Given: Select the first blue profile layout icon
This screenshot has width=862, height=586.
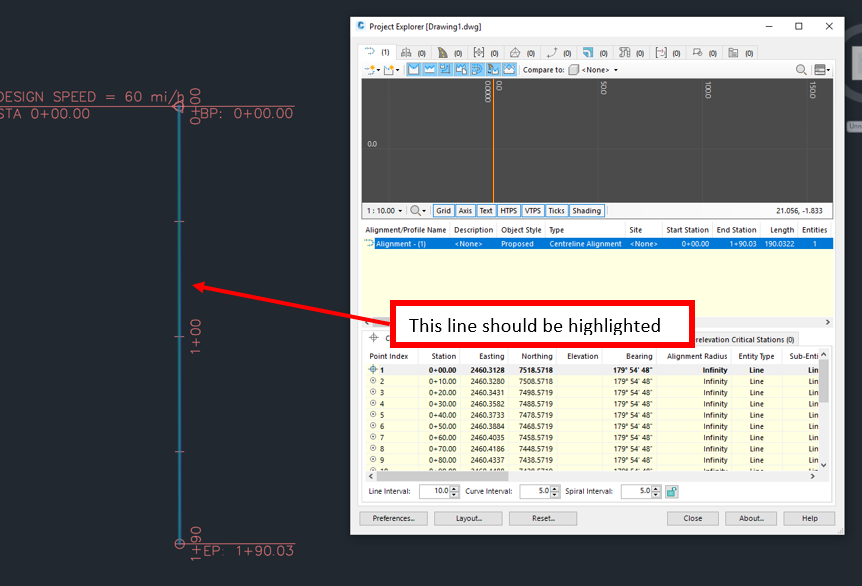Looking at the screenshot, I should coord(413,68).
